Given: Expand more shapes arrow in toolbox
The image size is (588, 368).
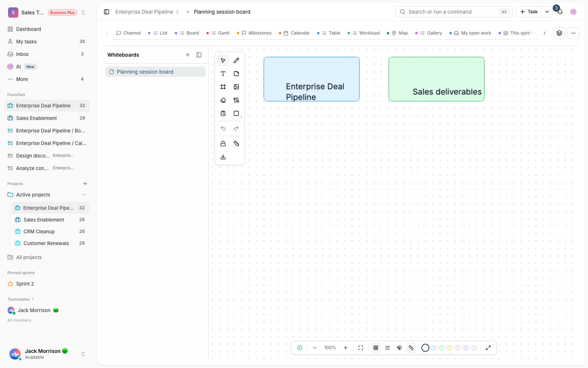Looking at the screenshot, I should point(241,117).
